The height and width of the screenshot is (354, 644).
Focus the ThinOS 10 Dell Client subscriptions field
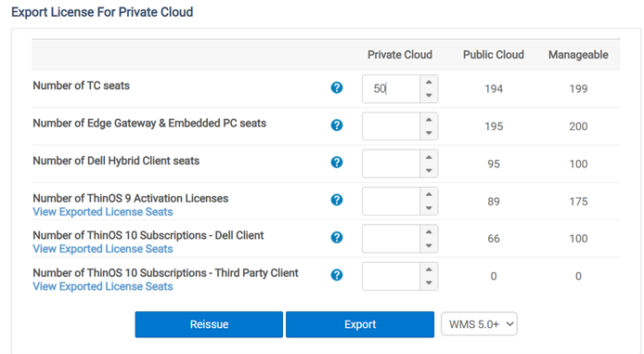pyautogui.click(x=391, y=239)
